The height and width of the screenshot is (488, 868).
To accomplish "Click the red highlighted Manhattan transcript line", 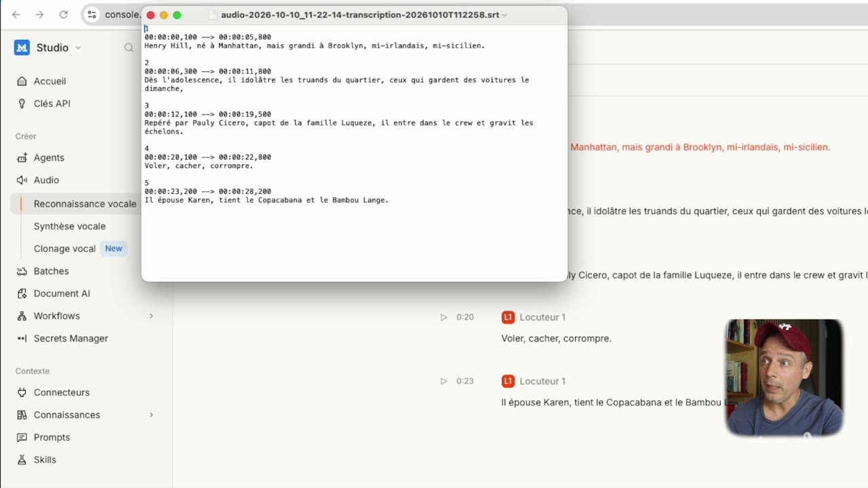I will (701, 147).
